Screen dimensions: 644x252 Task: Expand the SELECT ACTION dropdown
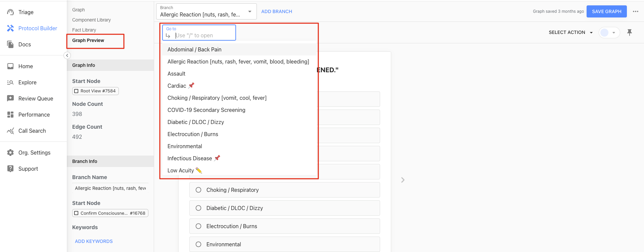click(x=570, y=32)
